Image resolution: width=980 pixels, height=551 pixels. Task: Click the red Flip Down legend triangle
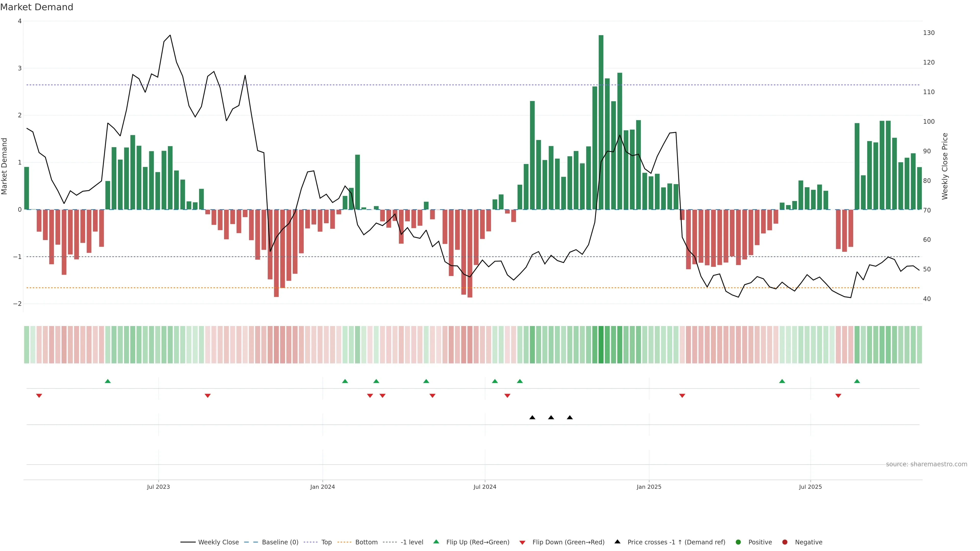pyautogui.click(x=522, y=543)
